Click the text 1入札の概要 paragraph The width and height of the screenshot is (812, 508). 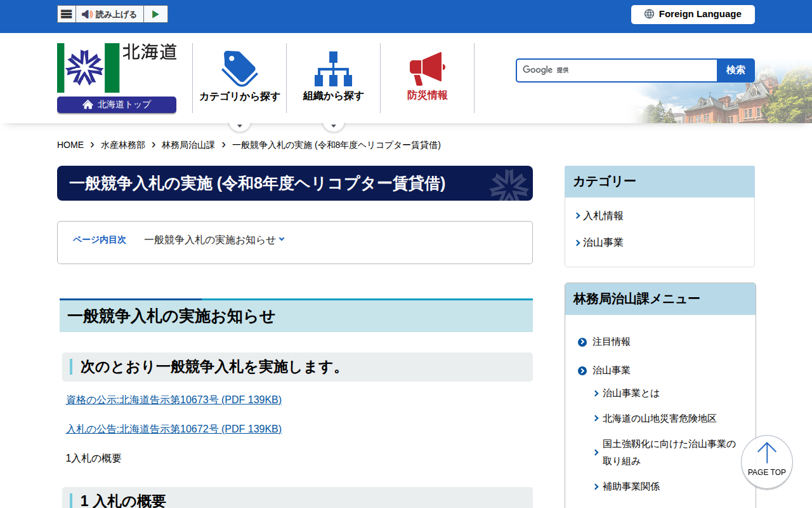click(94, 458)
